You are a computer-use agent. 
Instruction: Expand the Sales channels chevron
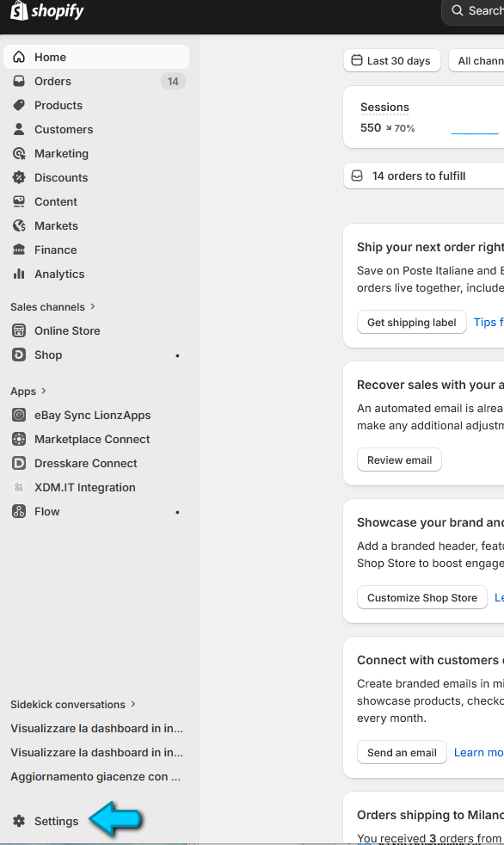click(93, 306)
